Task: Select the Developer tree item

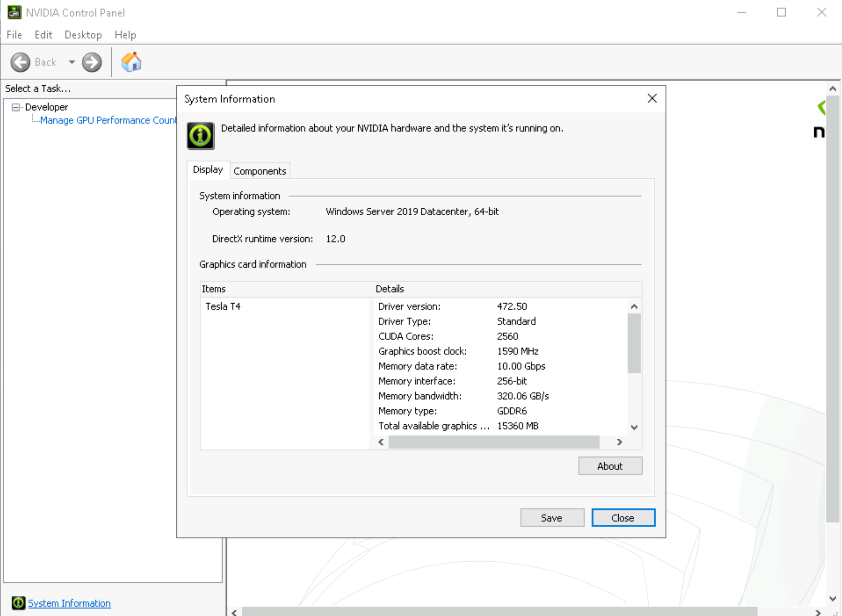Action: (47, 107)
